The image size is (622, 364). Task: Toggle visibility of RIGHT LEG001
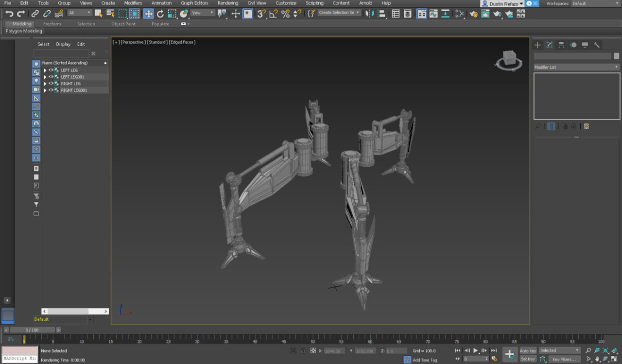[x=51, y=90]
